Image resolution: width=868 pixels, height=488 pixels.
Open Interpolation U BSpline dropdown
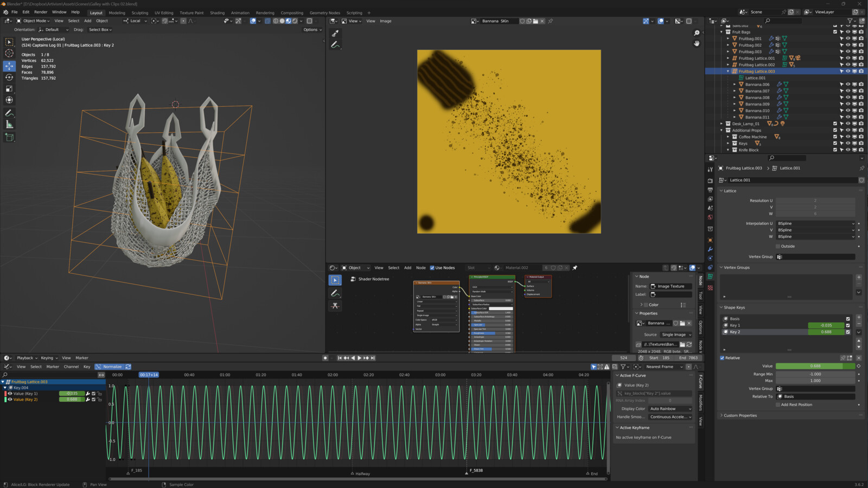815,223
